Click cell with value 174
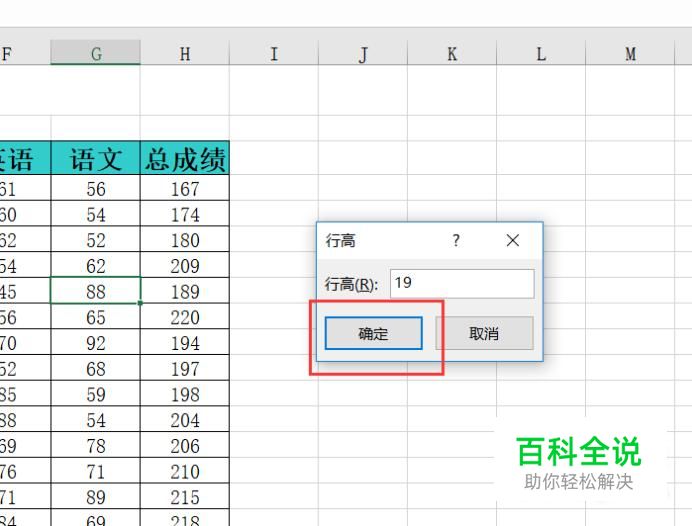 tap(185, 214)
